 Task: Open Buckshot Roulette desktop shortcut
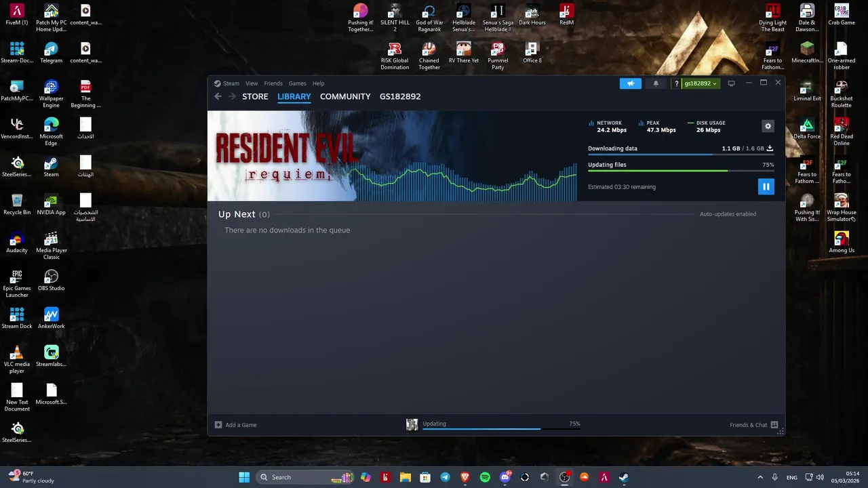point(842,94)
